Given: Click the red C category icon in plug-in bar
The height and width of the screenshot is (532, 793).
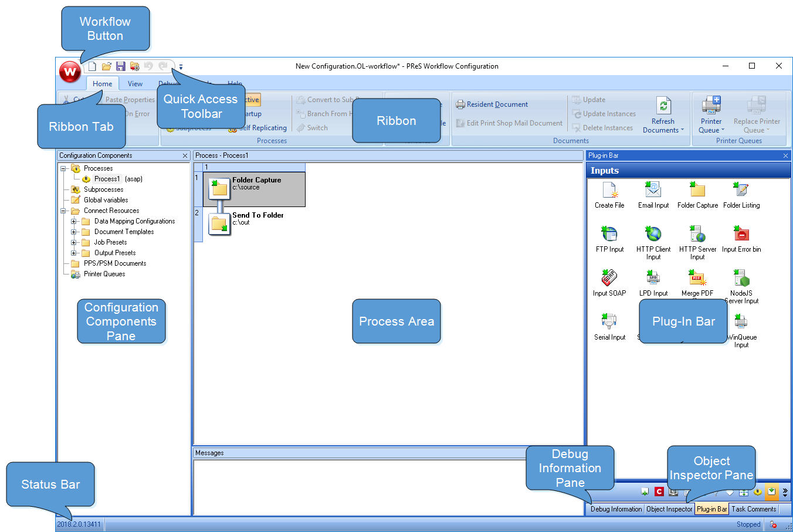Looking at the screenshot, I should (x=659, y=492).
